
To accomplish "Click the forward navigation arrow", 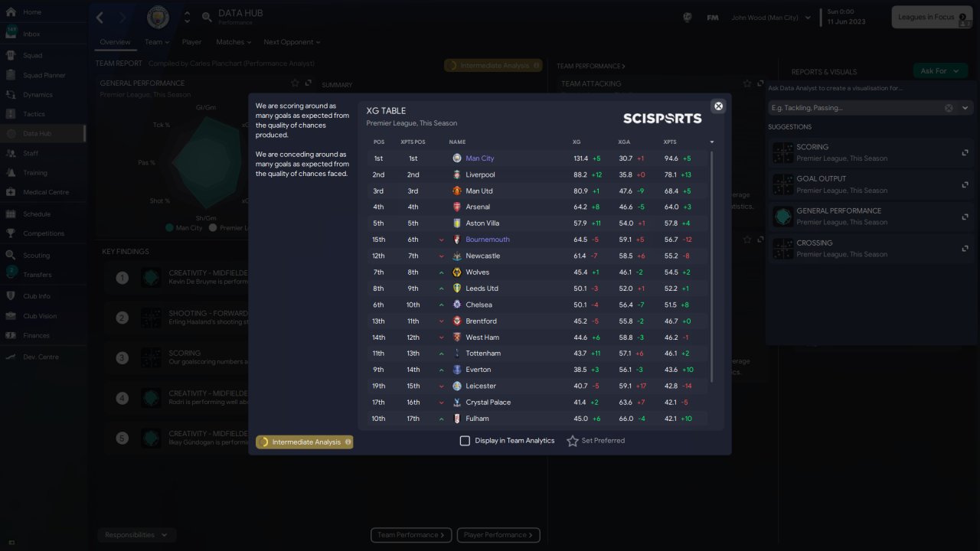I will point(122,17).
